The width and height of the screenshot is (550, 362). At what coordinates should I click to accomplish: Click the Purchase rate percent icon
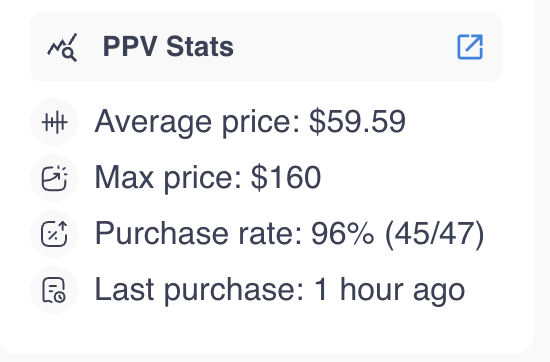coord(54,234)
